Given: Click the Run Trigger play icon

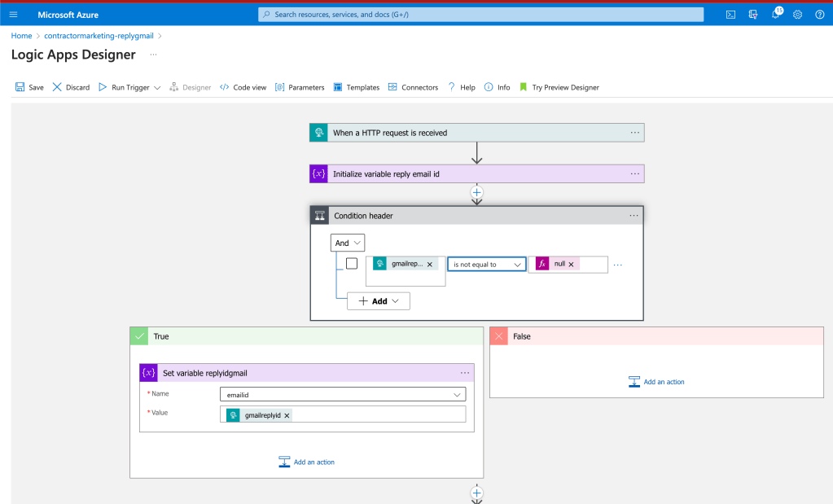Looking at the screenshot, I should pyautogui.click(x=103, y=87).
